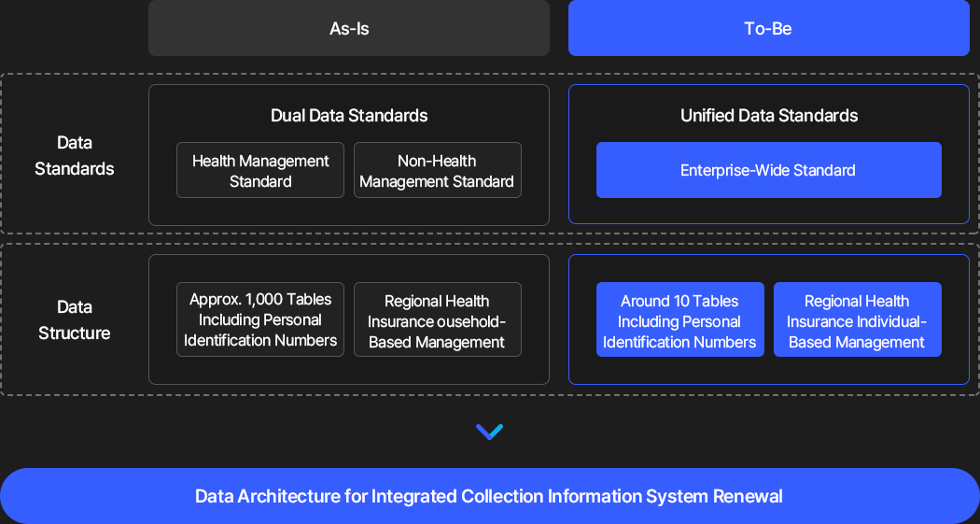Select the Health Management Standard box
The image size is (980, 524).
pos(260,170)
